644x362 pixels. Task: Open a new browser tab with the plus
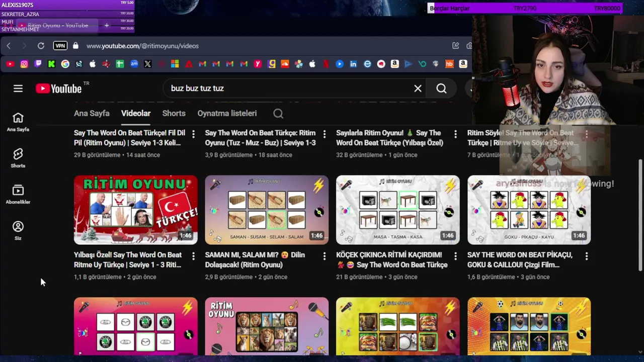106,25
